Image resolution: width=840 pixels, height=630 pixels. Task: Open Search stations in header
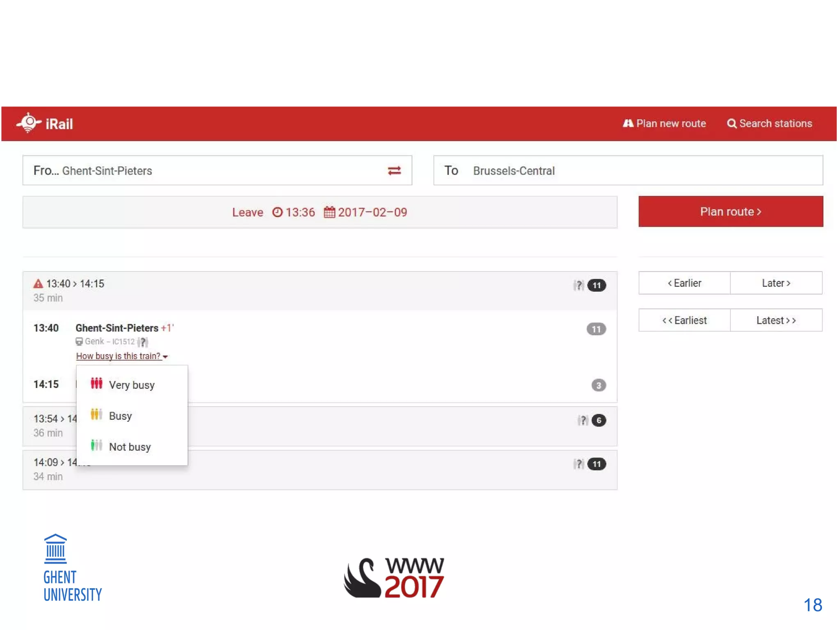click(769, 124)
